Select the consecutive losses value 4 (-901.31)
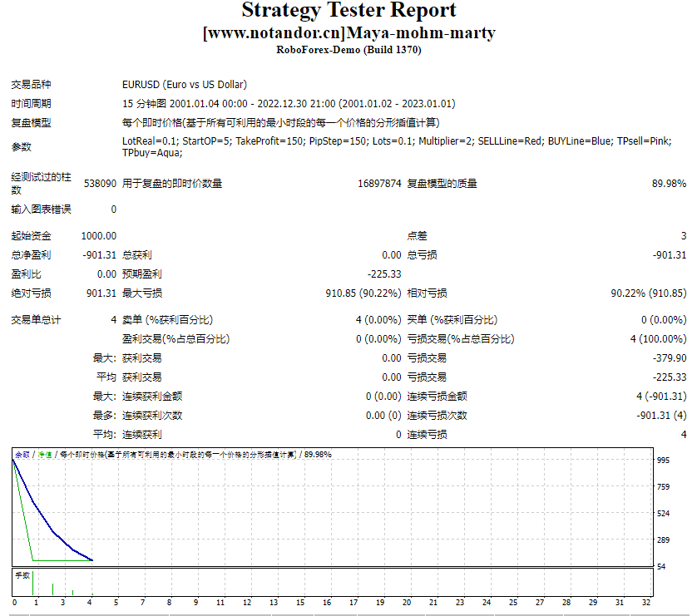Screen dimensions: 697x616 click(661, 397)
